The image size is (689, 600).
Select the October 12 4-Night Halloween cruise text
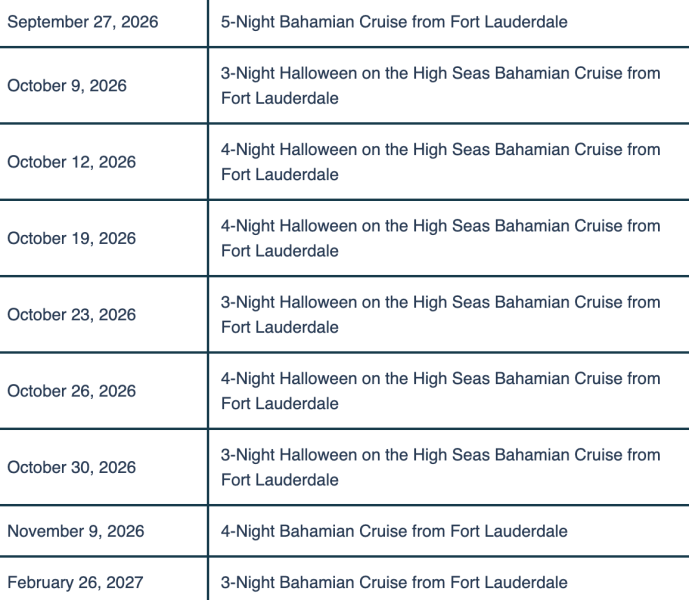click(x=440, y=162)
